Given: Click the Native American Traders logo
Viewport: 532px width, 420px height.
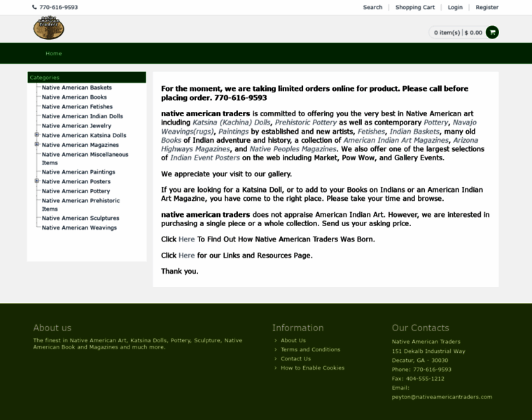Looking at the screenshot, I should (x=48, y=28).
